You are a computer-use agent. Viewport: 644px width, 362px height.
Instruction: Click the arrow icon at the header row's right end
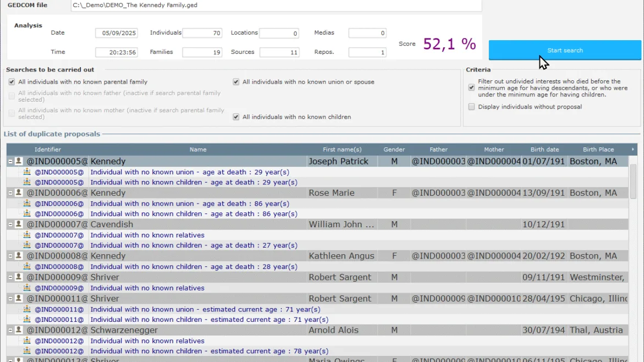633,149
